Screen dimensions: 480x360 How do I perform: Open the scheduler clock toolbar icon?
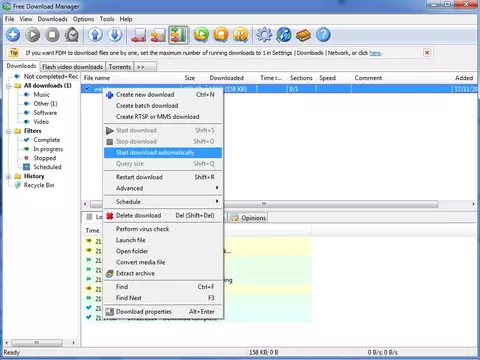pos(72,35)
